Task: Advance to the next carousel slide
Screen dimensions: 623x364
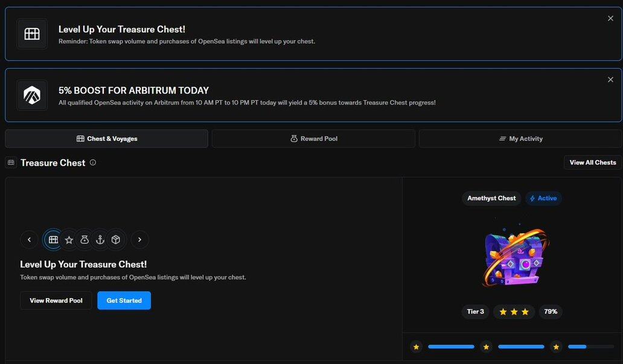Action: pyautogui.click(x=139, y=240)
